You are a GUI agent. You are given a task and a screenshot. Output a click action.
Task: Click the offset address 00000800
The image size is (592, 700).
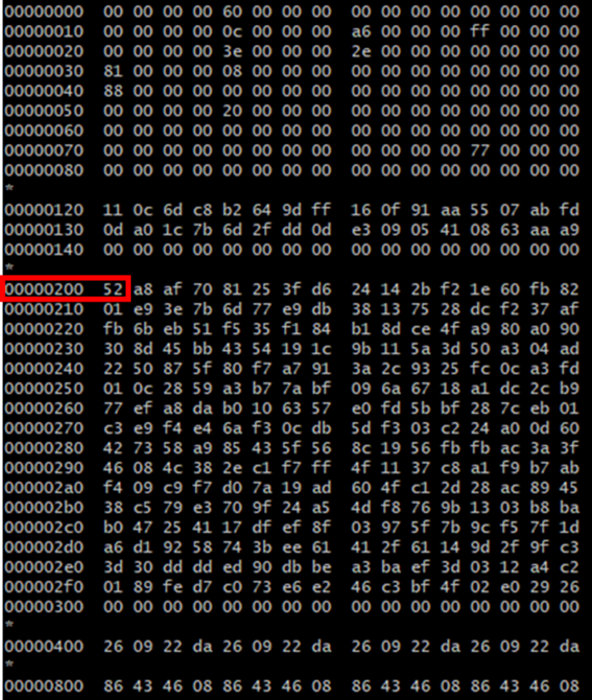coord(44,686)
